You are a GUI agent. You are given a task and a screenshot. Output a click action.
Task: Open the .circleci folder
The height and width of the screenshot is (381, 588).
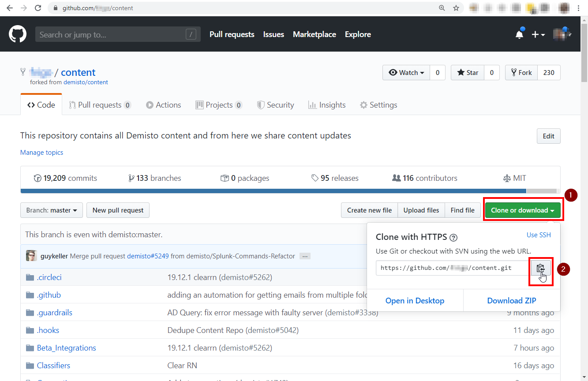[49, 277]
